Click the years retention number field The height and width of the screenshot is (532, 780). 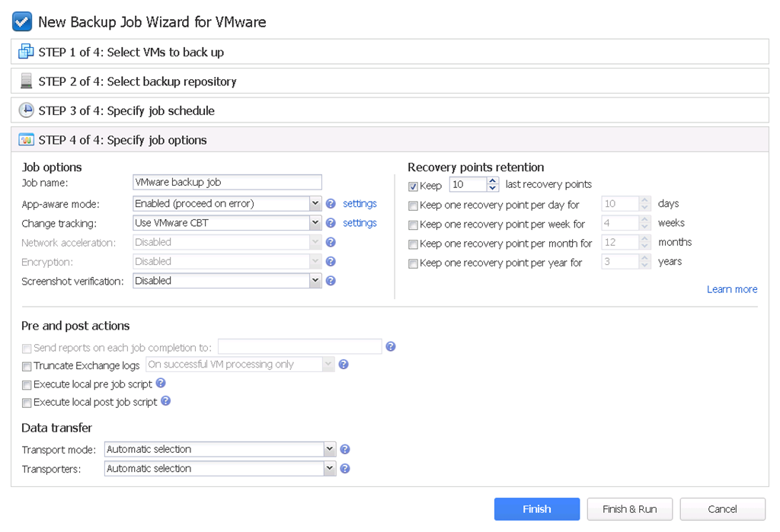(620, 262)
